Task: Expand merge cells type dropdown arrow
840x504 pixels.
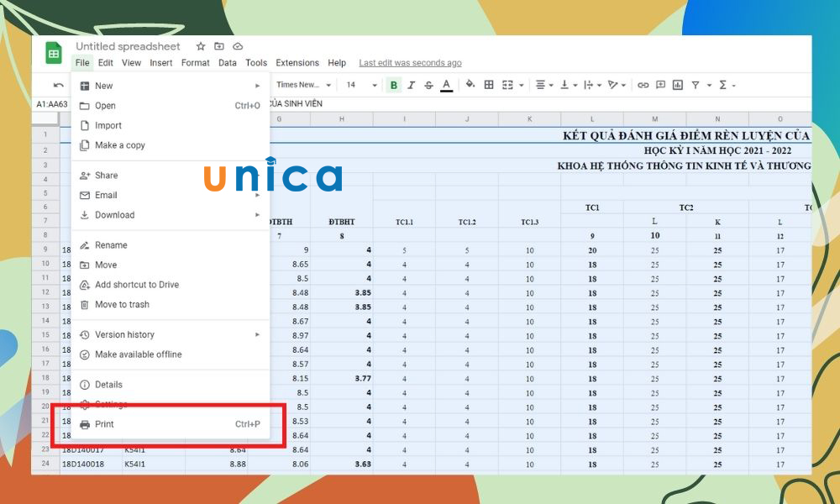Action: tap(521, 85)
